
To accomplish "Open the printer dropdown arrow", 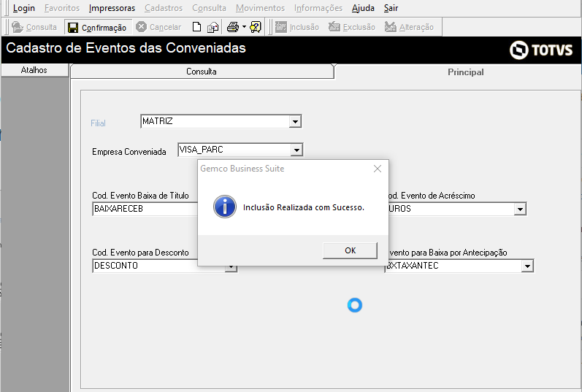I will [244, 27].
